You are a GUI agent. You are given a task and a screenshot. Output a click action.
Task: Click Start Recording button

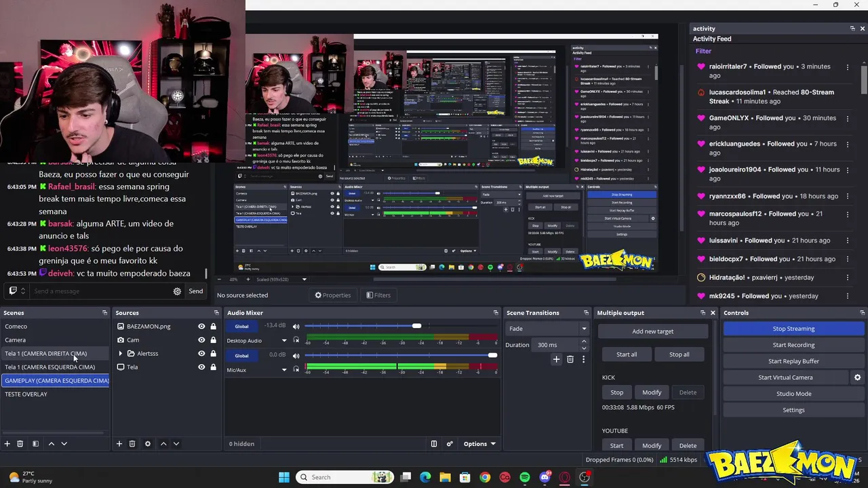(x=793, y=345)
